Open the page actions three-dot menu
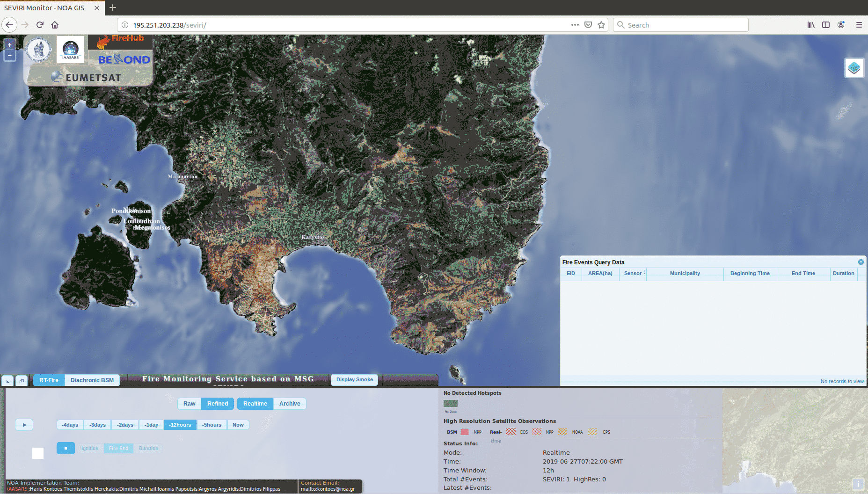Viewport: 868px width, 494px height. pyautogui.click(x=575, y=25)
